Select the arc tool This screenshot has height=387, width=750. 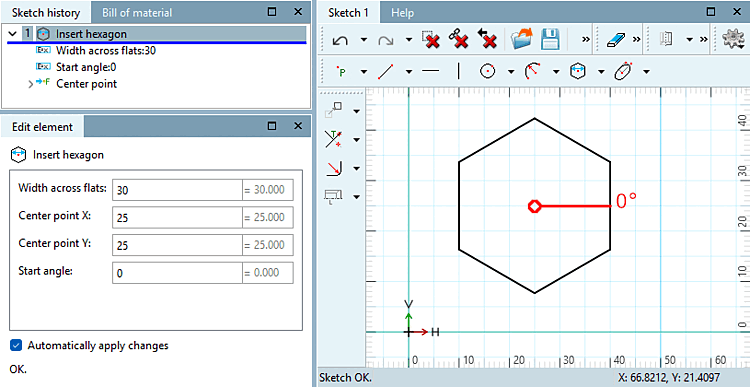(x=532, y=72)
